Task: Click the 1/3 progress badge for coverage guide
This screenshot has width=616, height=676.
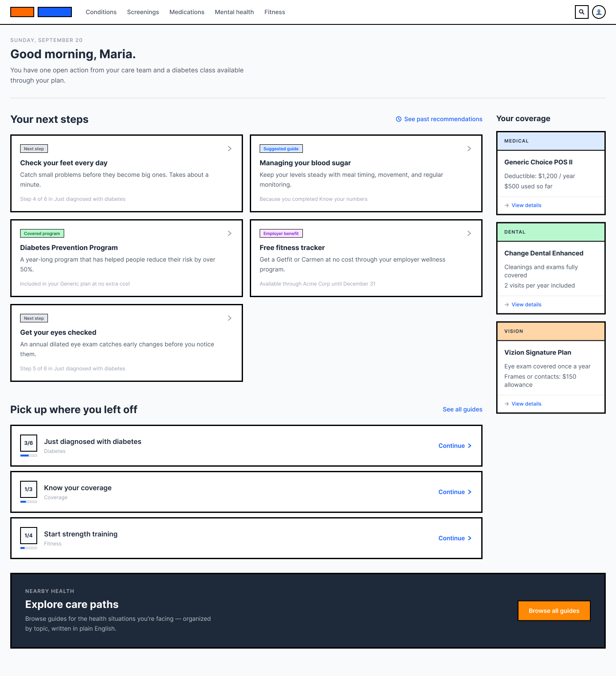Action: click(29, 489)
